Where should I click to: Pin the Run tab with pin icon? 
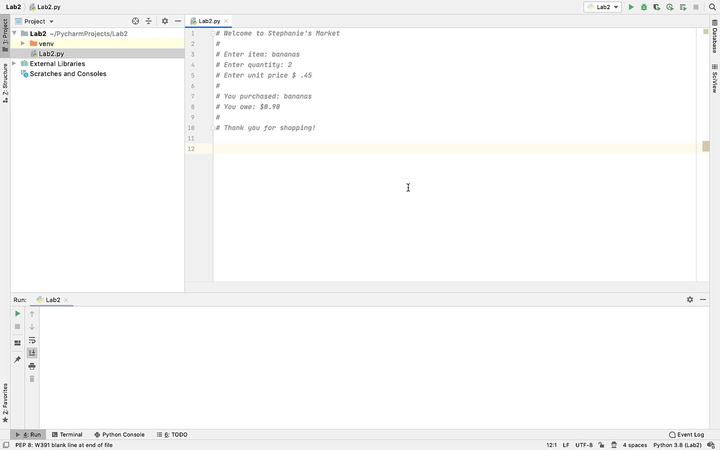[x=17, y=359]
